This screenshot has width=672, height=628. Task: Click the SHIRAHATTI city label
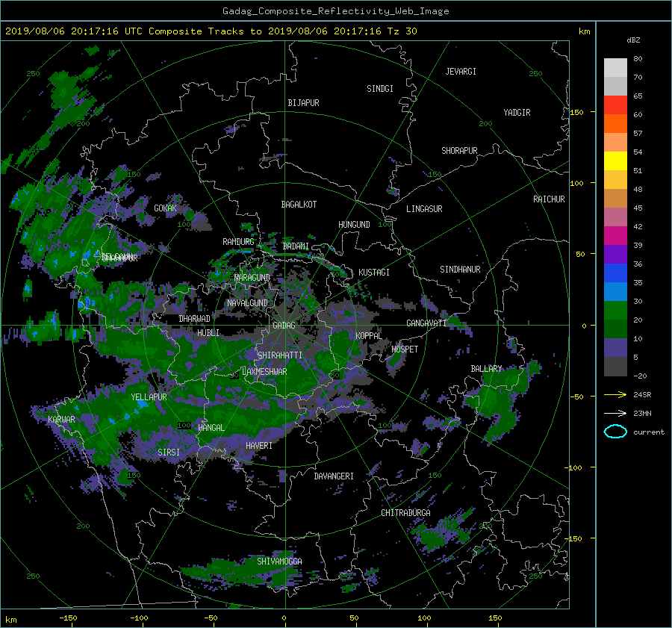pos(280,355)
